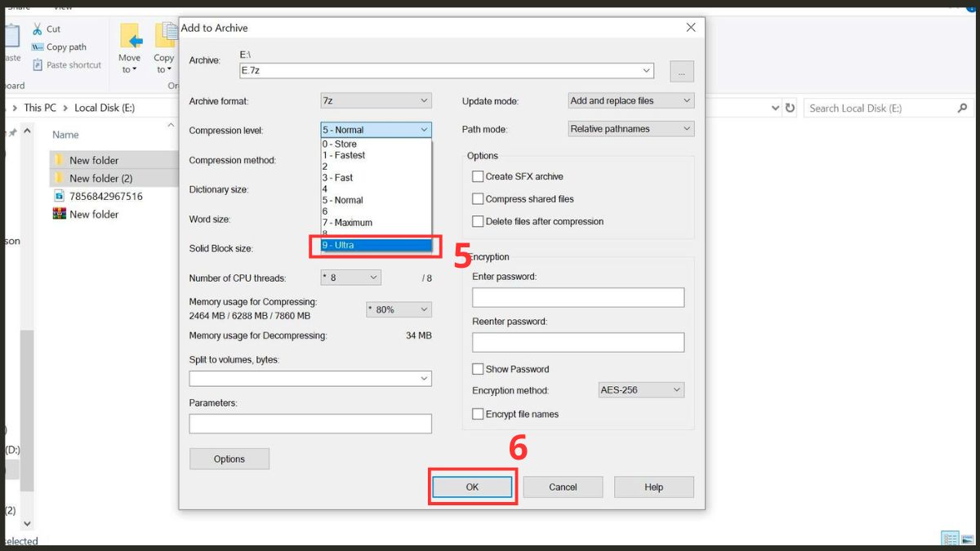The image size is (980, 551).
Task: Open Encryption method AES-256 dropdown
Action: point(641,390)
